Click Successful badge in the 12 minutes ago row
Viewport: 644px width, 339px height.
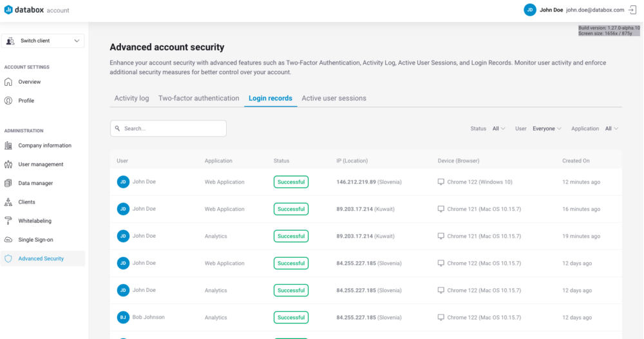pos(291,182)
